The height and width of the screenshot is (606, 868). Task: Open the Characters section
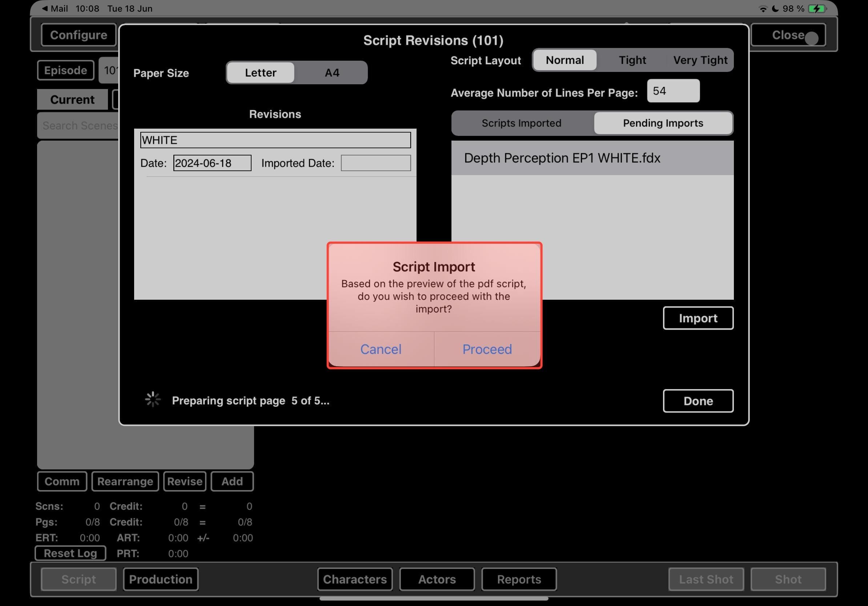coord(355,579)
